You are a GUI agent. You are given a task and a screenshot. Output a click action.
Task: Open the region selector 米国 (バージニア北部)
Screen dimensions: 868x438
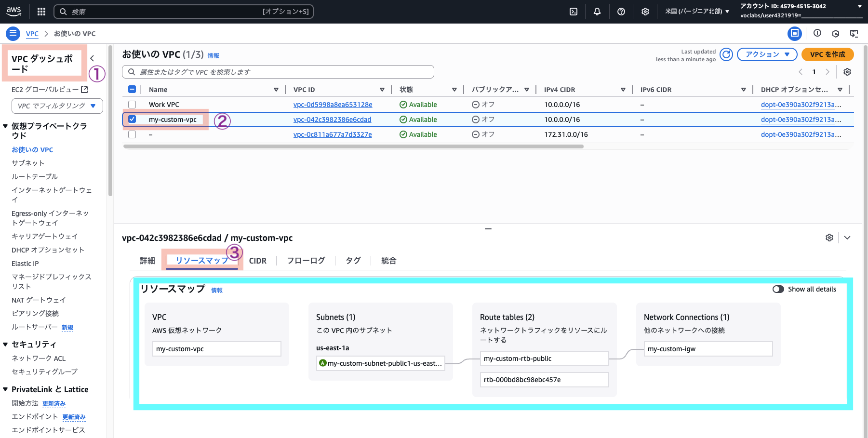coord(697,12)
